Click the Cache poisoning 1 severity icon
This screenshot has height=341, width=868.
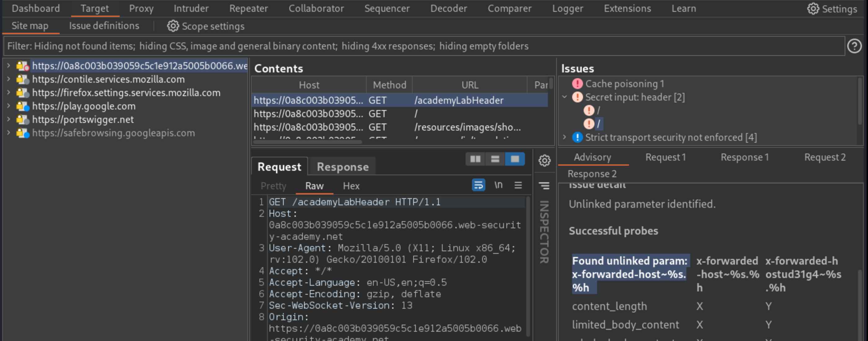[577, 84]
